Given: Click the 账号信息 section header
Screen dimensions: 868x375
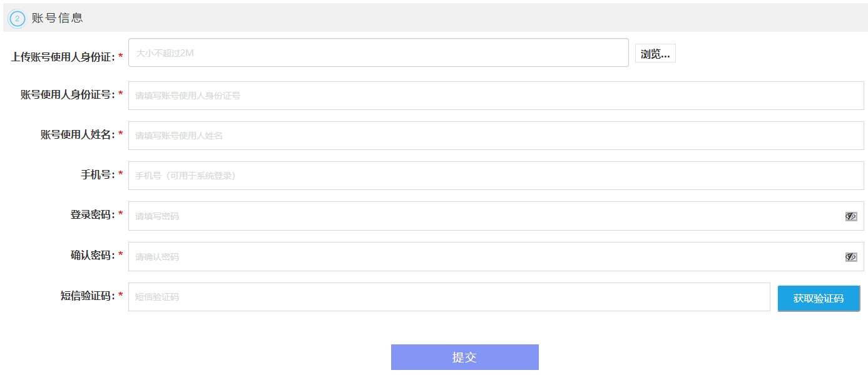Looking at the screenshot, I should point(58,18).
